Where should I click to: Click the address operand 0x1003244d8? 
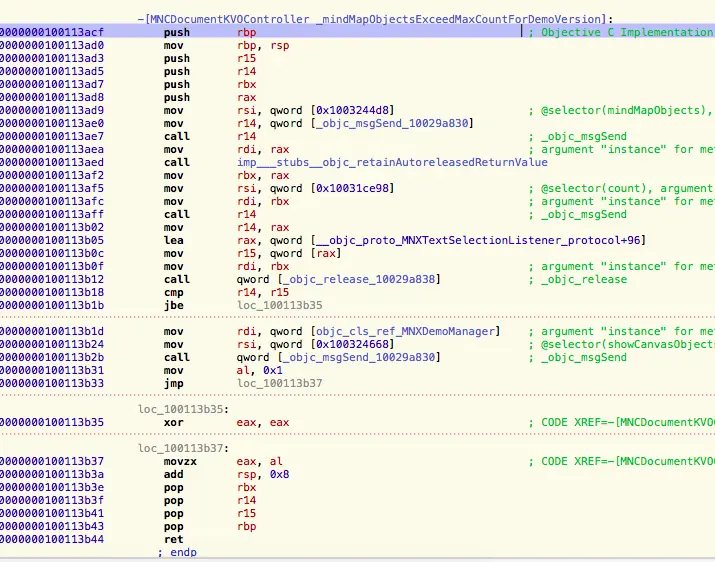[x=352, y=110]
